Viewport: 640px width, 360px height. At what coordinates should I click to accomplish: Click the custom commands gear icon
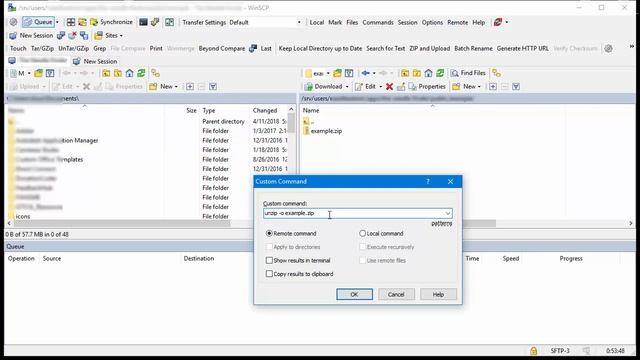608,48
